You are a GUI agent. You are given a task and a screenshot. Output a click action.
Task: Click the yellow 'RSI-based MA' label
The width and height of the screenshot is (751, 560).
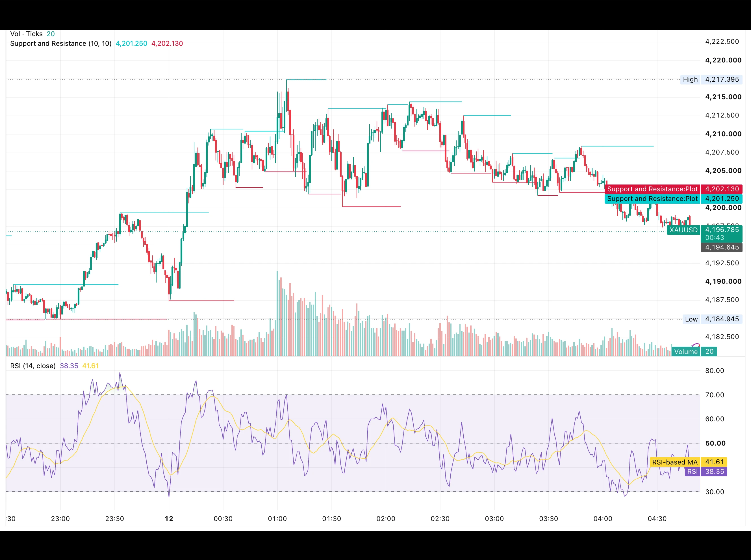[675, 462]
